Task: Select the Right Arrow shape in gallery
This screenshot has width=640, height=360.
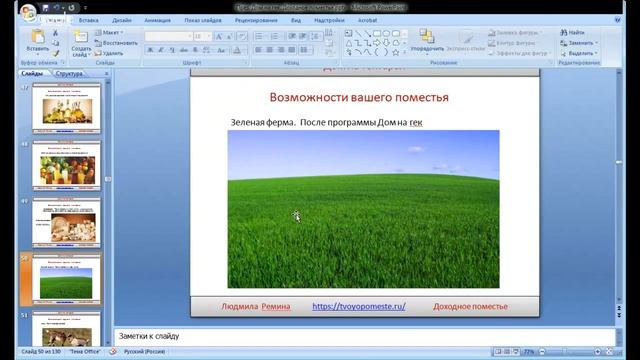Action: 377,43
